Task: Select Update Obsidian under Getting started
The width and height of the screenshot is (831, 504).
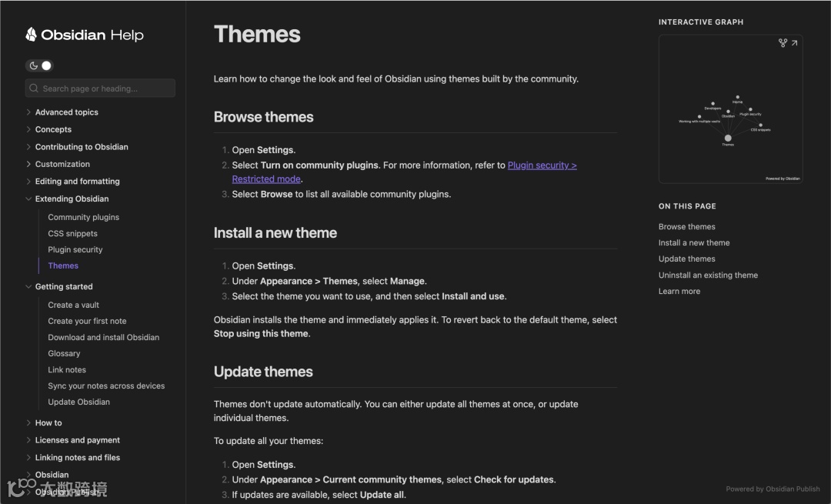Action: tap(79, 402)
